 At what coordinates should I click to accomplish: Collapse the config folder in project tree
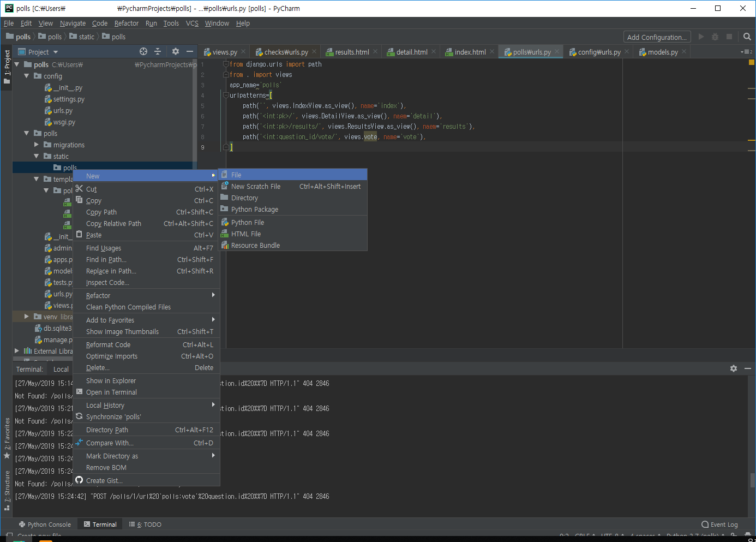(27, 76)
